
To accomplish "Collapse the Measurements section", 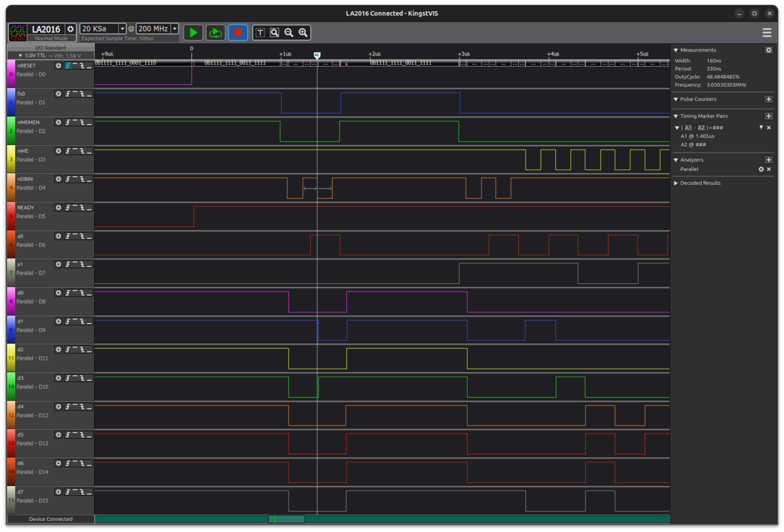I will (x=676, y=50).
